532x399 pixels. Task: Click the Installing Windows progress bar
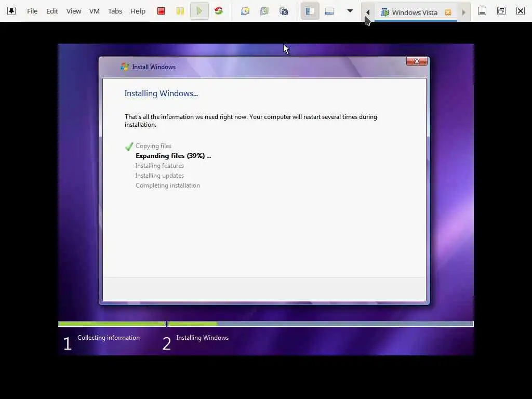tap(321, 324)
